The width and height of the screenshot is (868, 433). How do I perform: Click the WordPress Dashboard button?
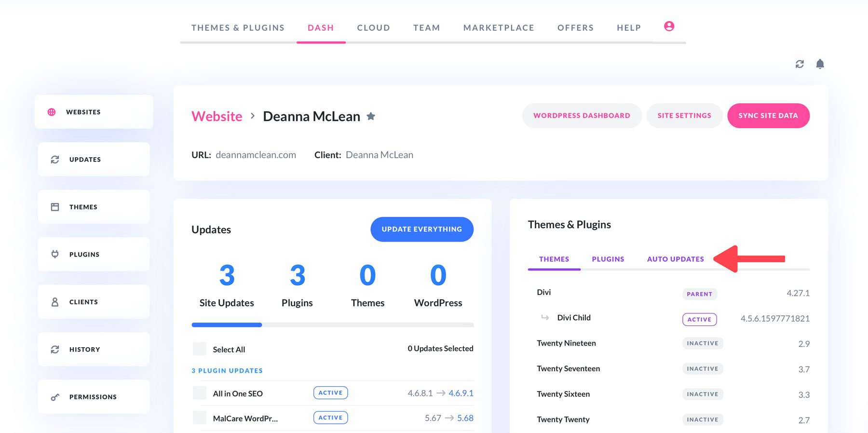click(x=582, y=116)
